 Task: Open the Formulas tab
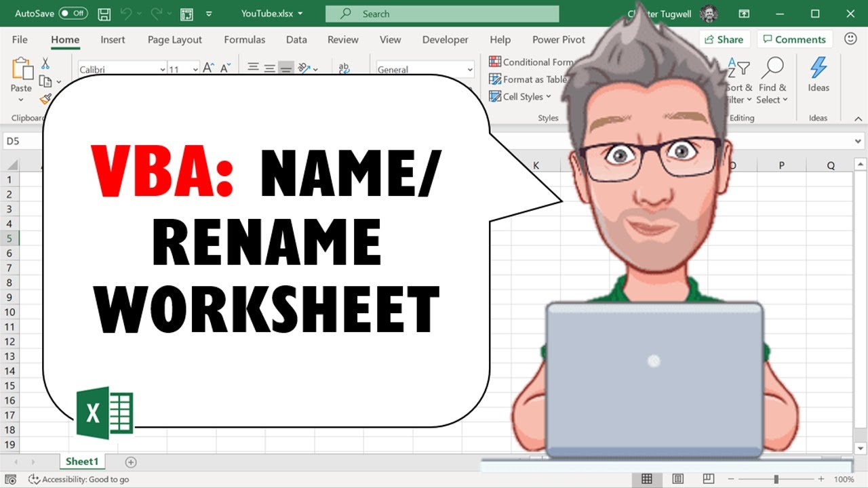[245, 39]
